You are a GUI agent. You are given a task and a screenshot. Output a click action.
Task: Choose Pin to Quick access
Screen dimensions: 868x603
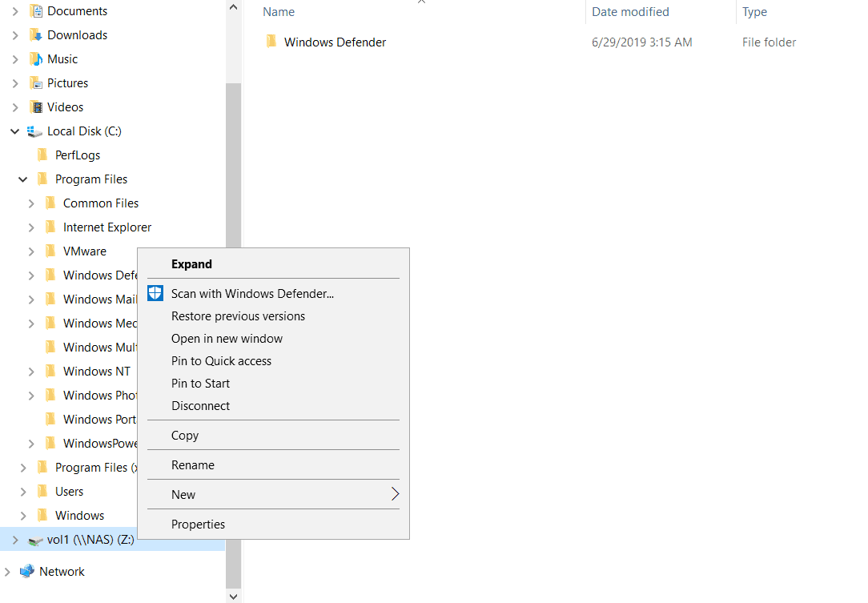coord(221,361)
